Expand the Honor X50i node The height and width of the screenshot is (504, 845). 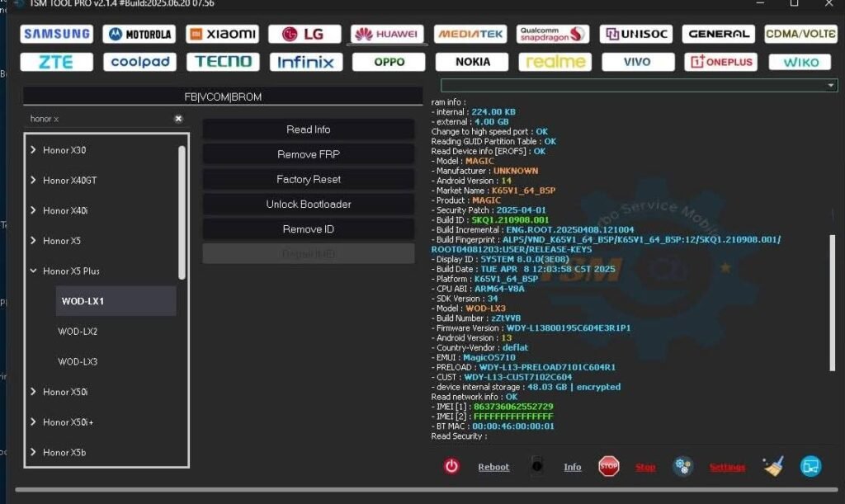33,392
